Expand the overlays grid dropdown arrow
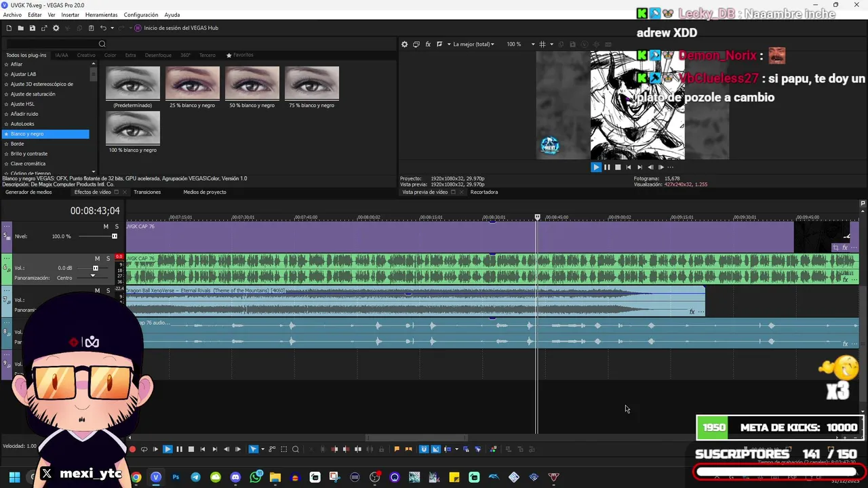 point(551,44)
